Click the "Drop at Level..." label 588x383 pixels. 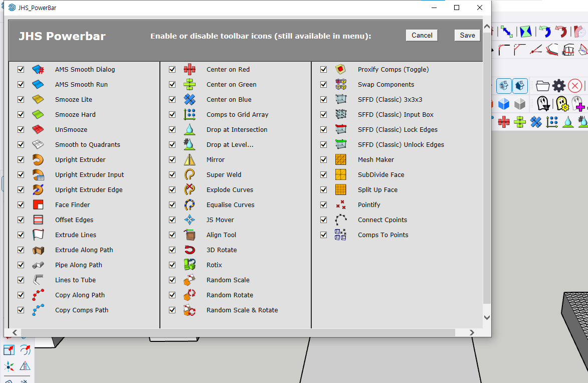230,144
